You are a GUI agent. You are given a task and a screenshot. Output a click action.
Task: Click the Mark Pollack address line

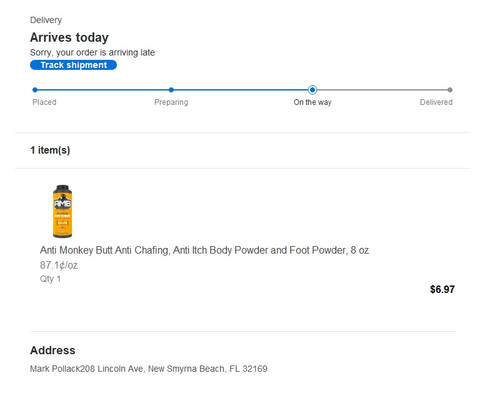[149, 369]
